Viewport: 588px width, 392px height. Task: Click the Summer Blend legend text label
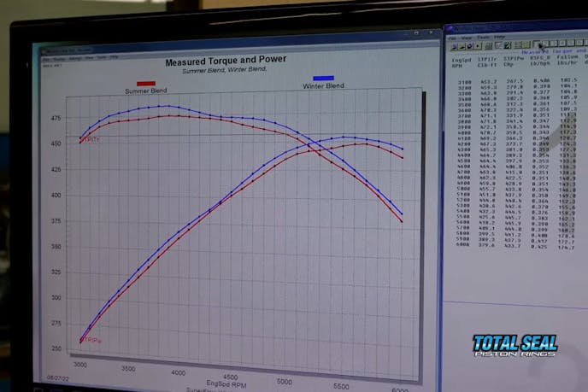145,91
